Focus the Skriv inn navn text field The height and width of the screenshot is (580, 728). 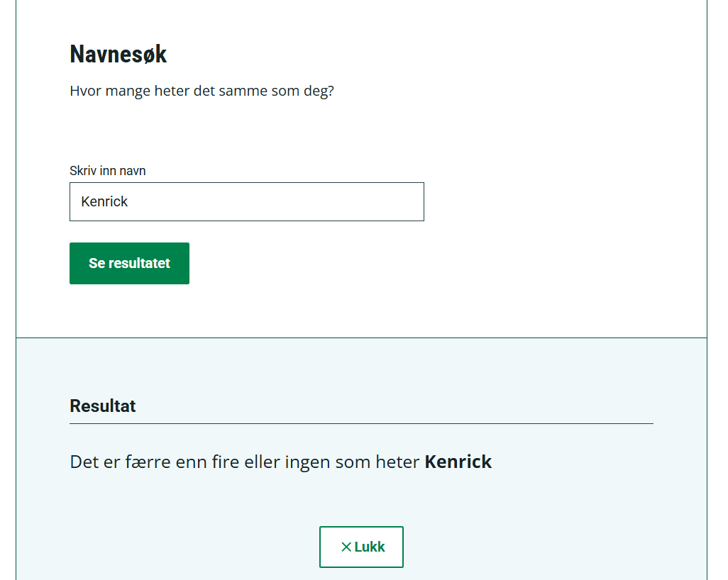[x=246, y=201]
